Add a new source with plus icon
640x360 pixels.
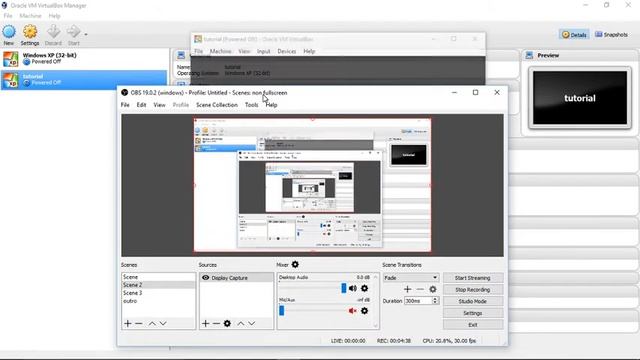tap(205, 323)
